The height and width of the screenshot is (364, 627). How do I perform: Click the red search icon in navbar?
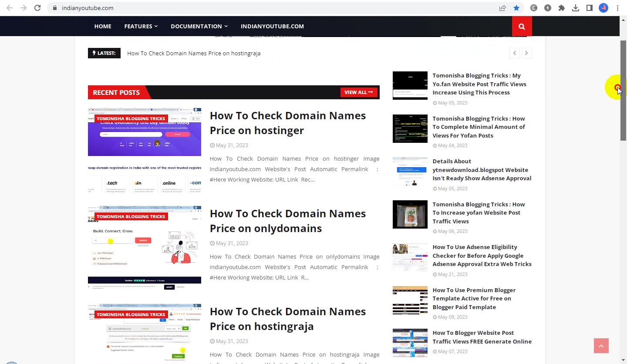[x=522, y=27]
